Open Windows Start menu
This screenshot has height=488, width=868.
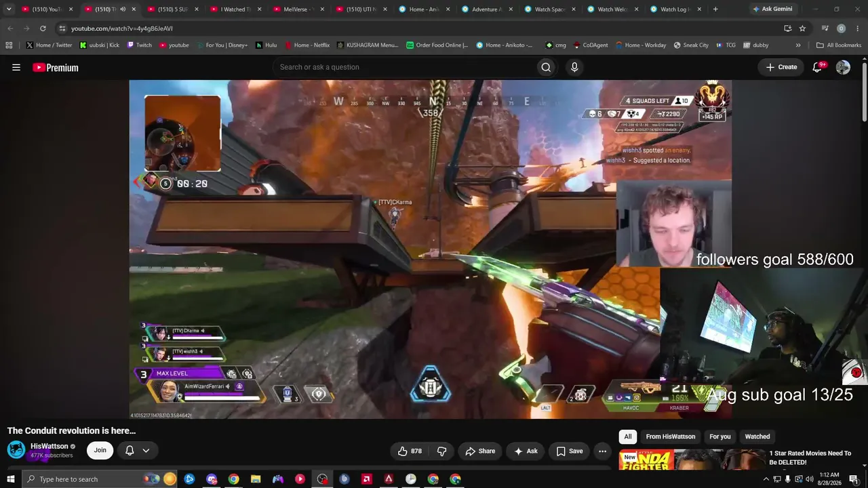tap(10, 479)
